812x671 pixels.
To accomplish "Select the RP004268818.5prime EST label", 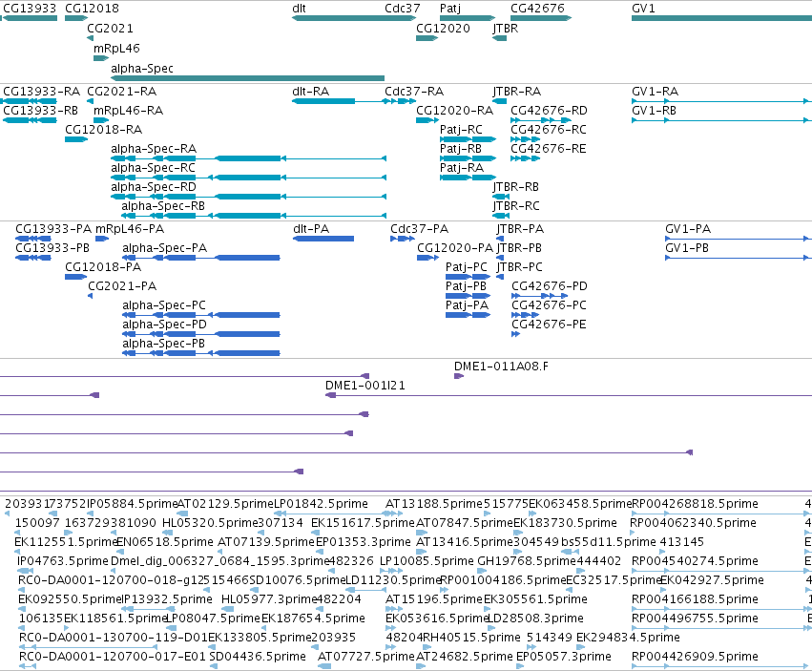I will coord(696,504).
